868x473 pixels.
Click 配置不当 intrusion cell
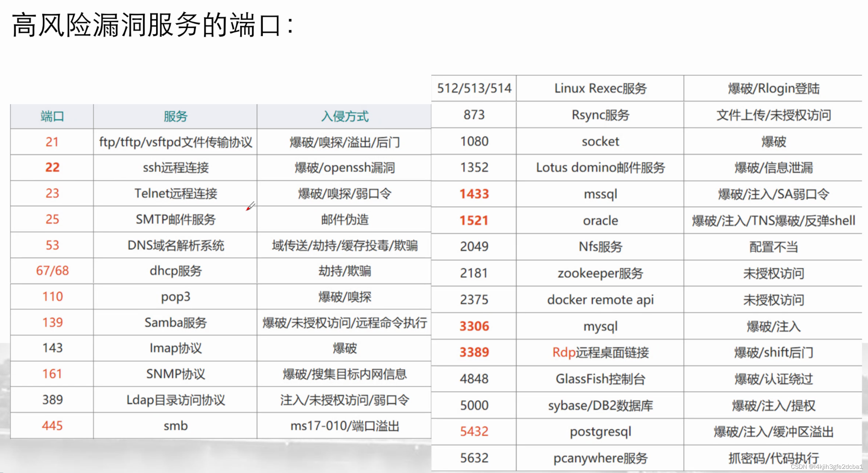(x=773, y=246)
